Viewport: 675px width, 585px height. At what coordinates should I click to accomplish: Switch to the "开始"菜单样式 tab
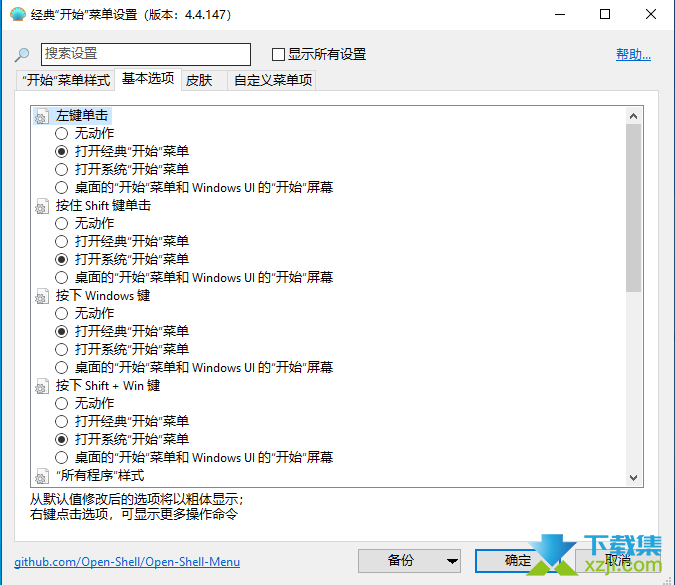point(66,80)
